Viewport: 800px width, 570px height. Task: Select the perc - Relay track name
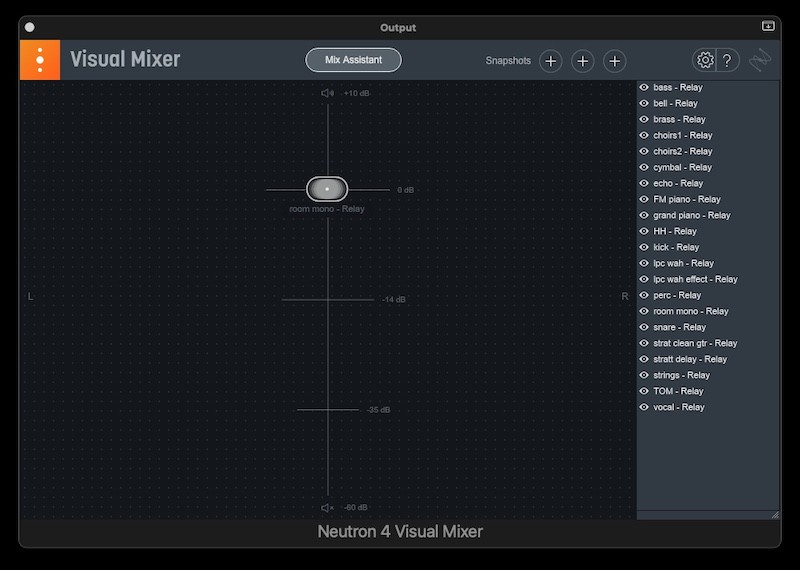coord(677,295)
